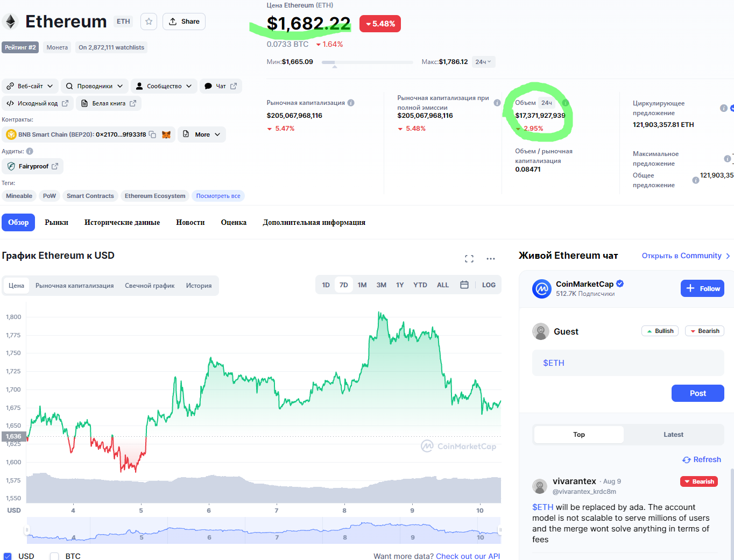The image size is (734, 560).
Task: Click the Guest user avatar
Action: (540, 331)
